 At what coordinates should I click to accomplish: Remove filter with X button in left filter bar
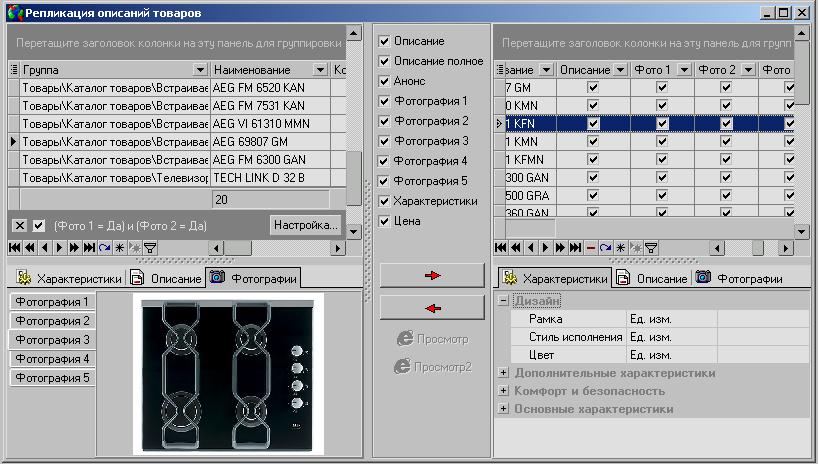click(19, 225)
